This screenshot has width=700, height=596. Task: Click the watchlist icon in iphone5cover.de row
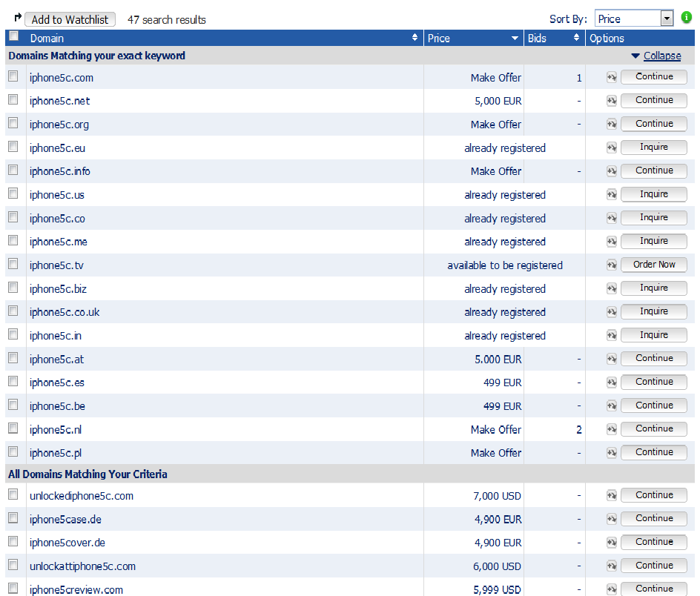(x=612, y=543)
